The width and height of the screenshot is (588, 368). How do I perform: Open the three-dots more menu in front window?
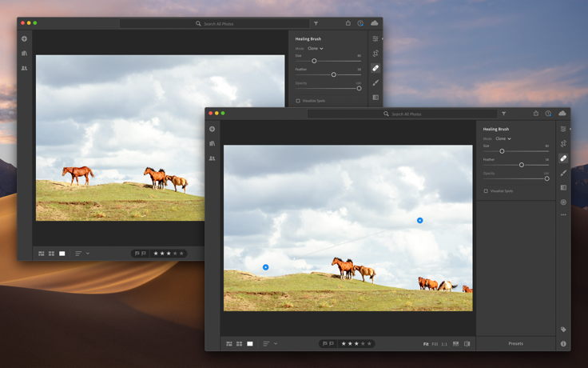[x=563, y=214]
